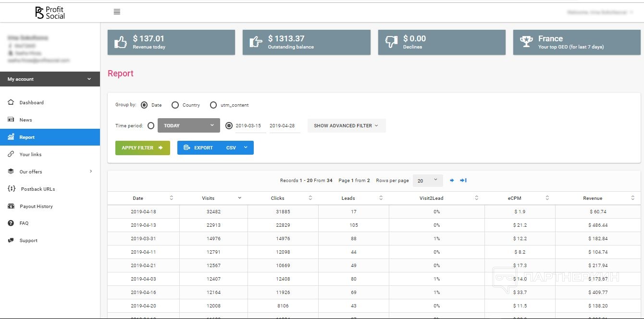Sort table by Revenue column header

pos(593,198)
